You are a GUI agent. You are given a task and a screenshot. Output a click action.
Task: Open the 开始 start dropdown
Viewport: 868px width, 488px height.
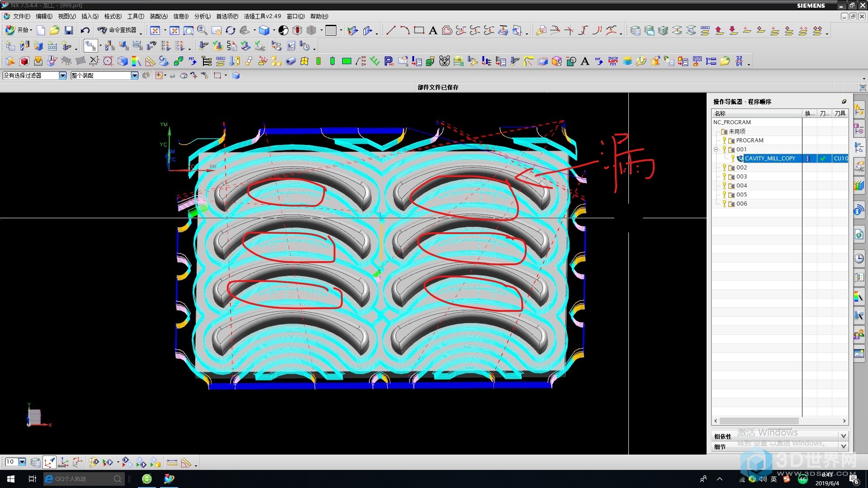pos(19,30)
